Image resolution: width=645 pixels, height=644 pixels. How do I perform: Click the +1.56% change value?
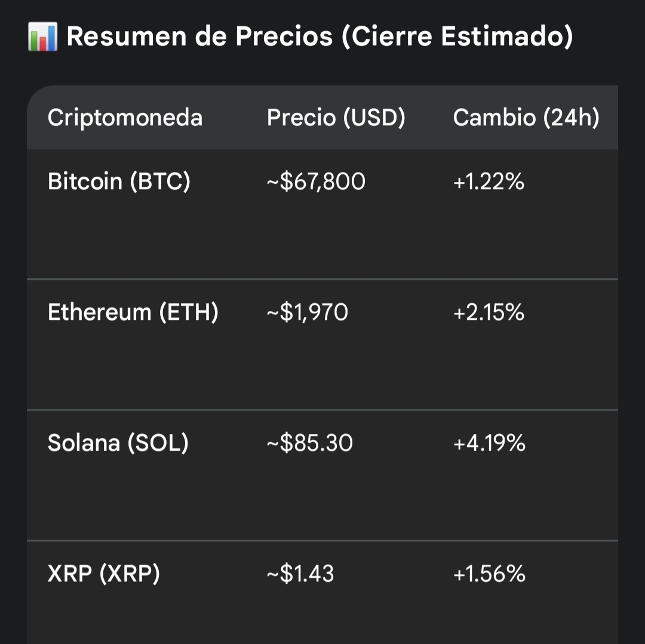pyautogui.click(x=489, y=574)
